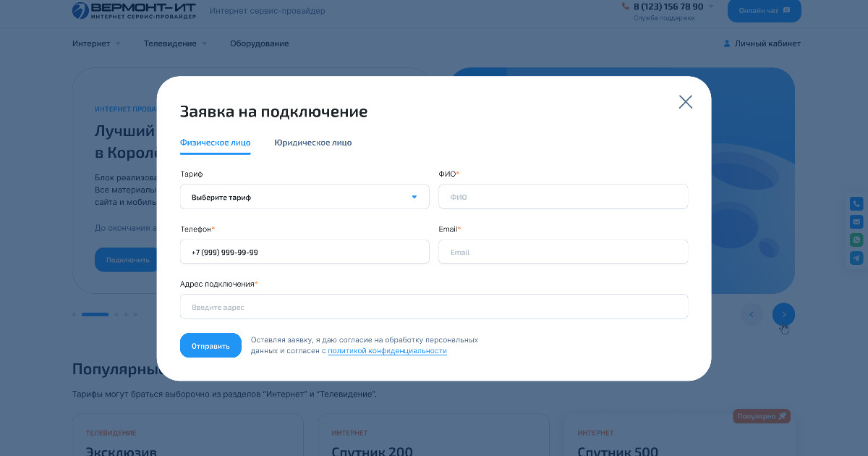Viewport: 868px width, 456px height.
Task: Click previous slide arrow in banner
Action: 752,314
